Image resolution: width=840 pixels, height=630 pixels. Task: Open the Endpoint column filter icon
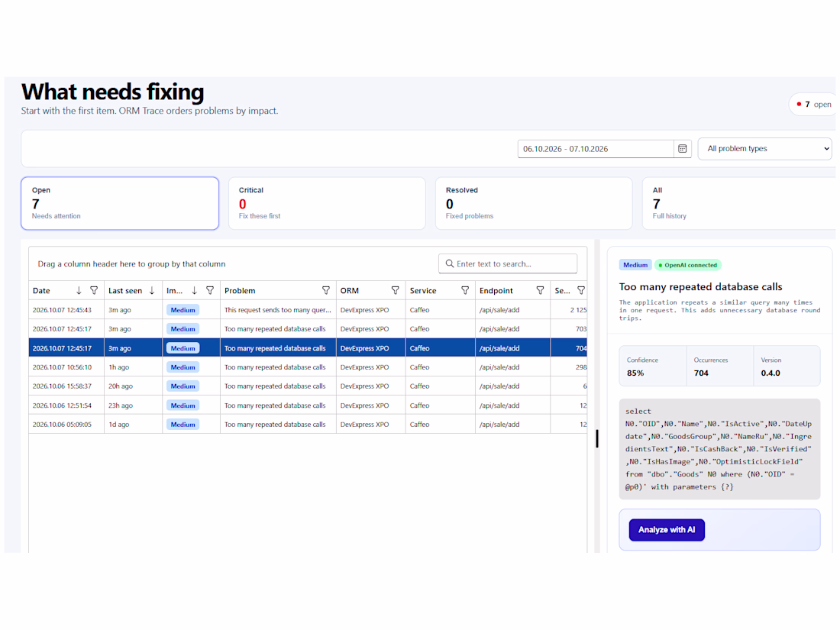point(540,290)
